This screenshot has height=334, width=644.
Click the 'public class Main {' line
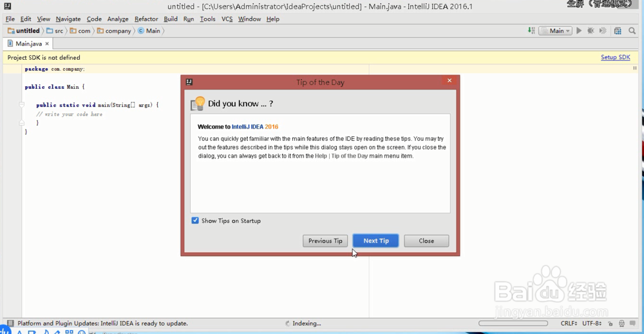point(54,87)
